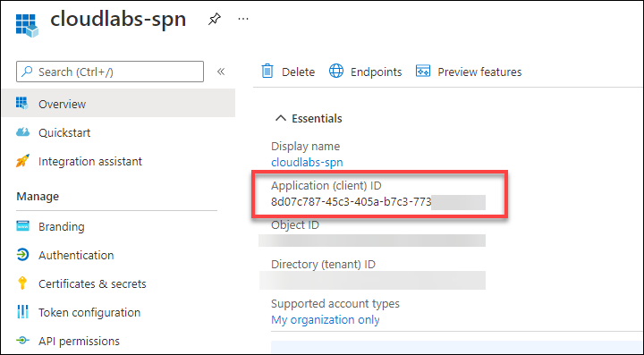Click the cloudlabs-spn app registration logo
The image size is (644, 355).
[x=27, y=25]
